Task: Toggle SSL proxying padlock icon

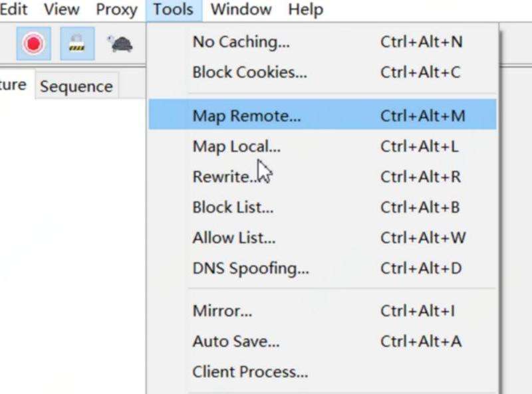Action: [x=77, y=44]
